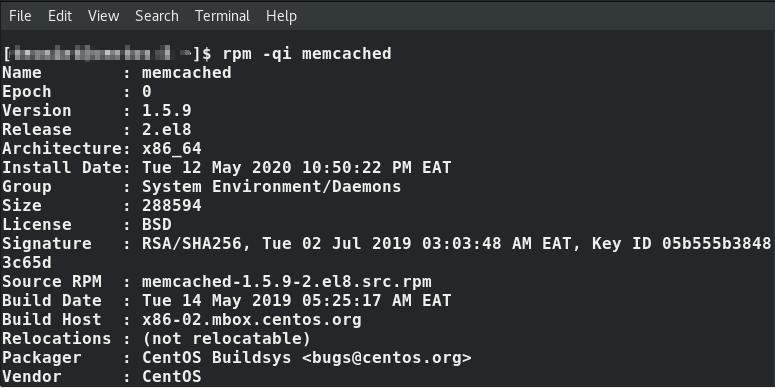The image size is (775, 388).
Task: Click the Size value 288594
Action: [x=172, y=205]
